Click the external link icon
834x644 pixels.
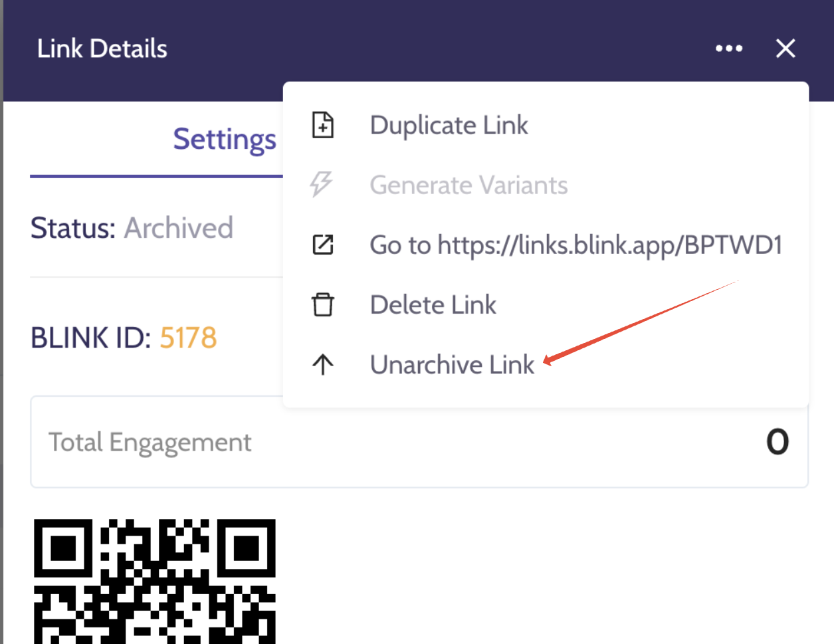coord(323,245)
